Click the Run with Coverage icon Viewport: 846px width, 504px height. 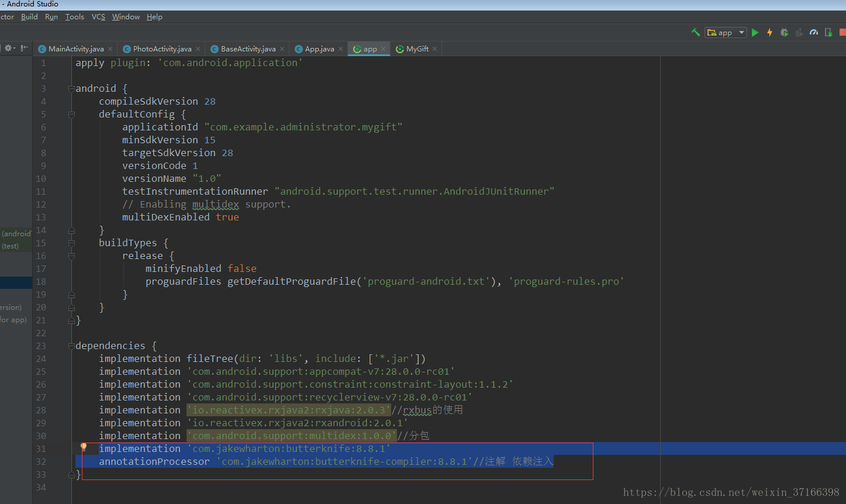tap(799, 33)
